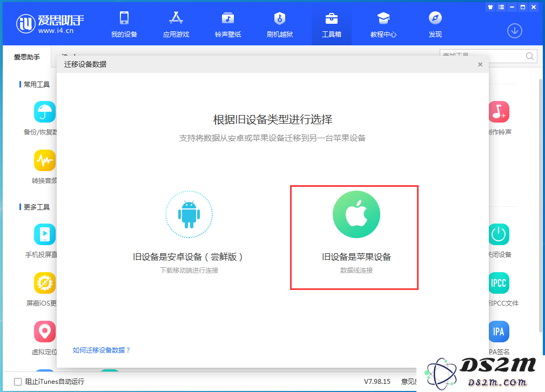Open 虚拟定位 location tool
Image resolution: width=545 pixels, height=392 pixels.
pos(44,332)
